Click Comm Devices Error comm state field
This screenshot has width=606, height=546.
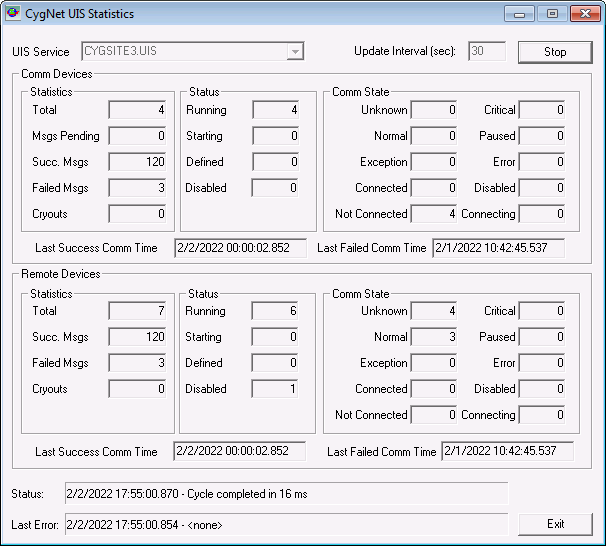[x=541, y=162]
